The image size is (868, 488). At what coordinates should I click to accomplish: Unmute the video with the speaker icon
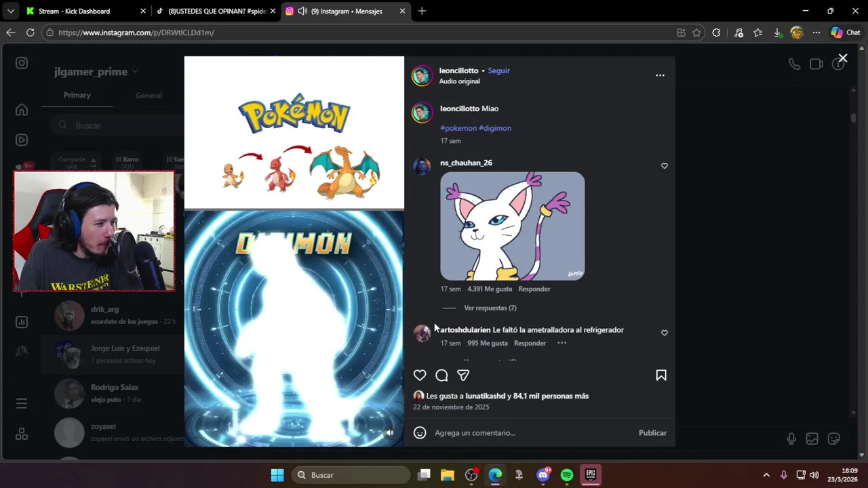[390, 433]
